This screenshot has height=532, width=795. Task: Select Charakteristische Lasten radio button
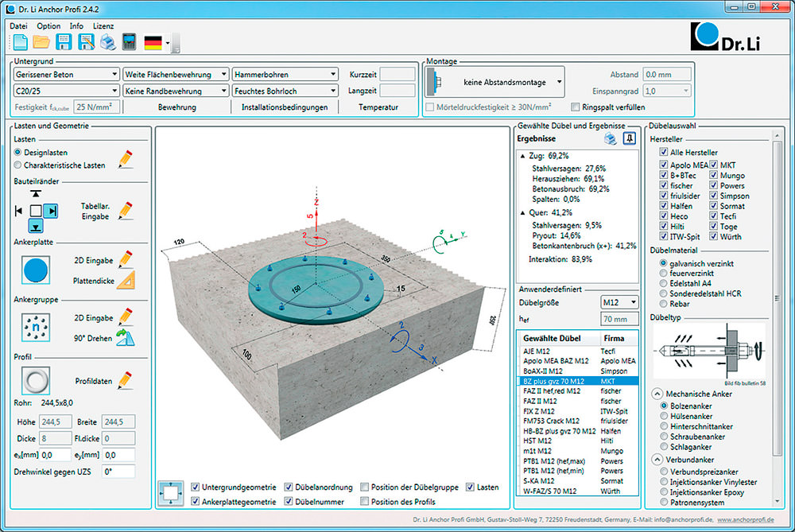pos(18,165)
